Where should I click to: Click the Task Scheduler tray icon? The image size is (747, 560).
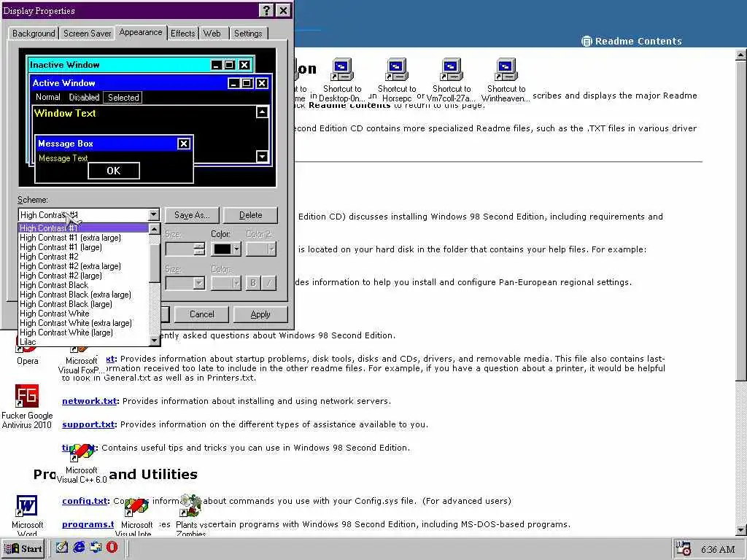[683, 548]
